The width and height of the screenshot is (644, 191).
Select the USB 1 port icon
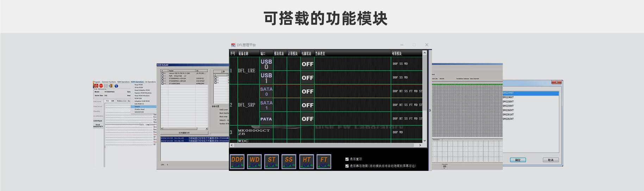[x=266, y=78]
